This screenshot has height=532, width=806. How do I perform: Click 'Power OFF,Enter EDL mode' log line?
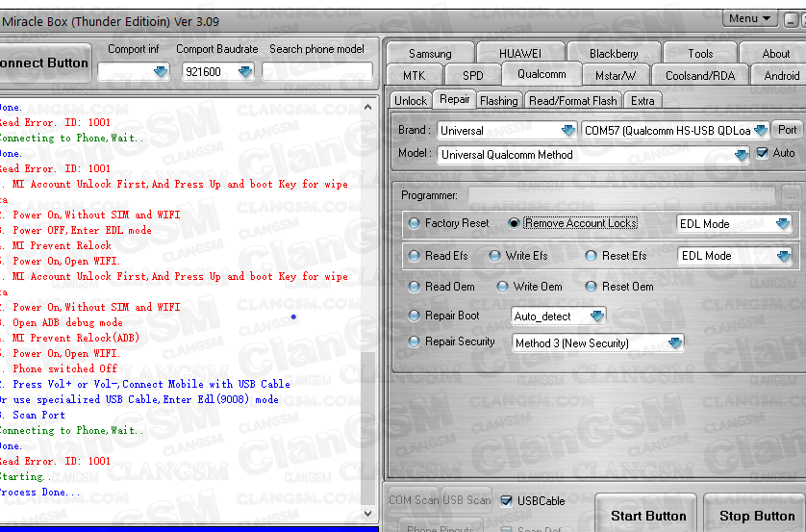[x=76, y=230]
